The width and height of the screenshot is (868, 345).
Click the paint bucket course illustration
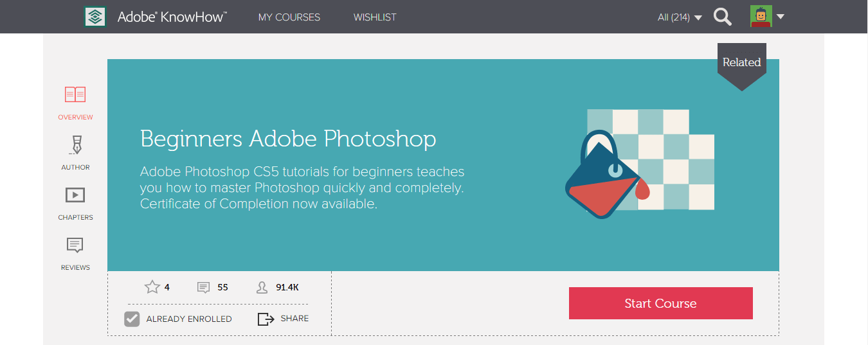point(640,164)
